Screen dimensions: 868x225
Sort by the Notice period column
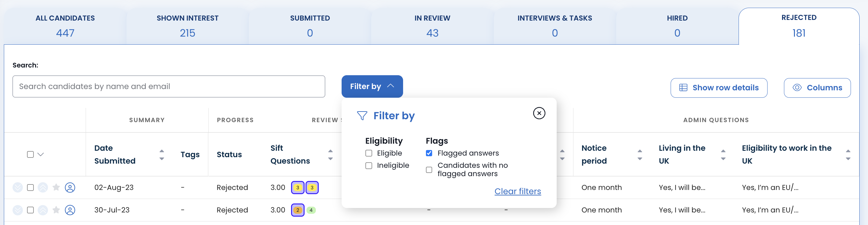coord(639,155)
